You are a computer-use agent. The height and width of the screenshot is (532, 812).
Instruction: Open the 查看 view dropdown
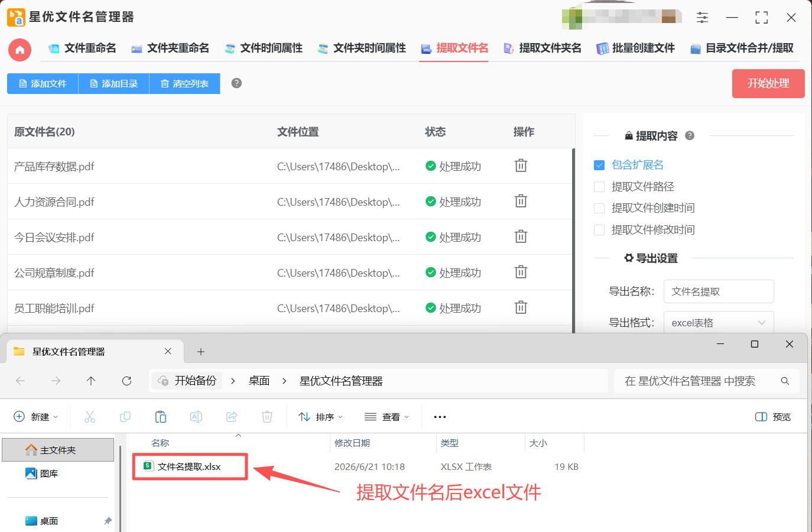386,417
